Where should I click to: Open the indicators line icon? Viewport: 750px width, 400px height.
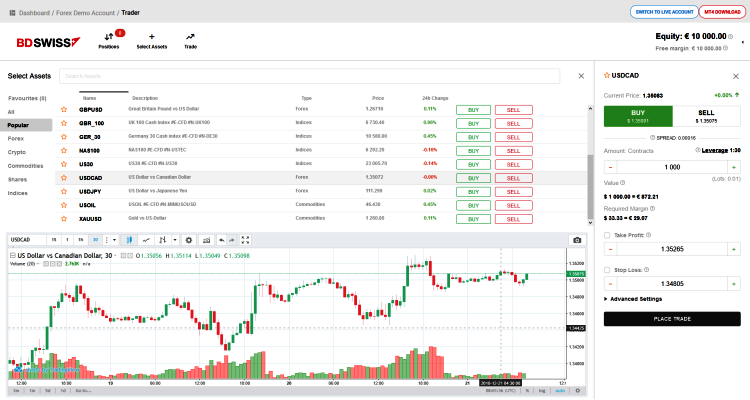coord(146,240)
